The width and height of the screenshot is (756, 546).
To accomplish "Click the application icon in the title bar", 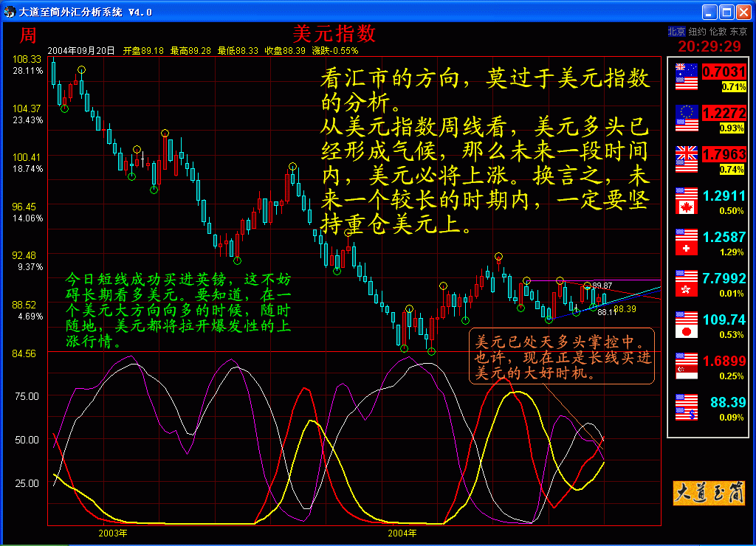I will click(9, 12).
